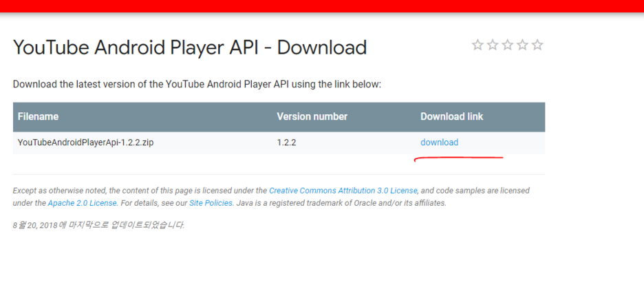Click the download link for version 1.2.2

[x=439, y=142]
